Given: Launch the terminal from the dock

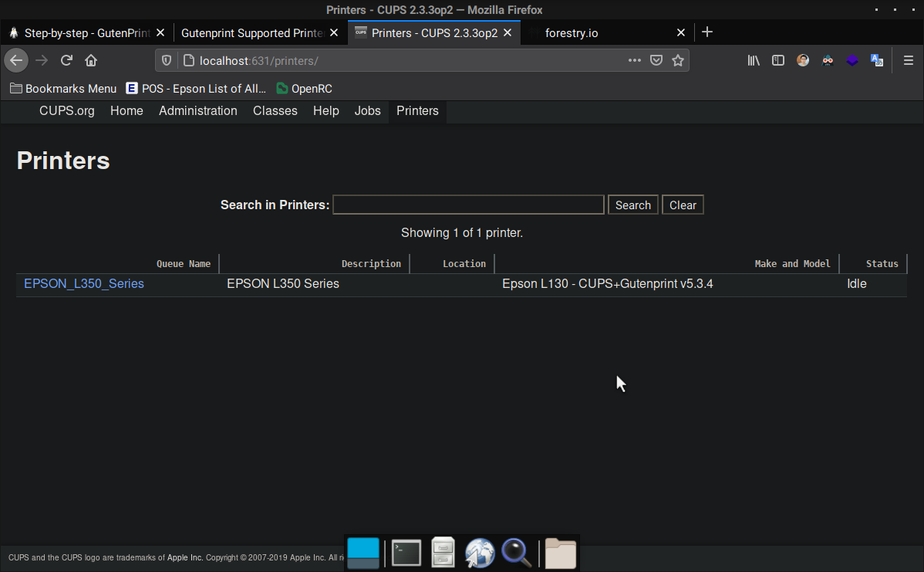Looking at the screenshot, I should coord(406,553).
